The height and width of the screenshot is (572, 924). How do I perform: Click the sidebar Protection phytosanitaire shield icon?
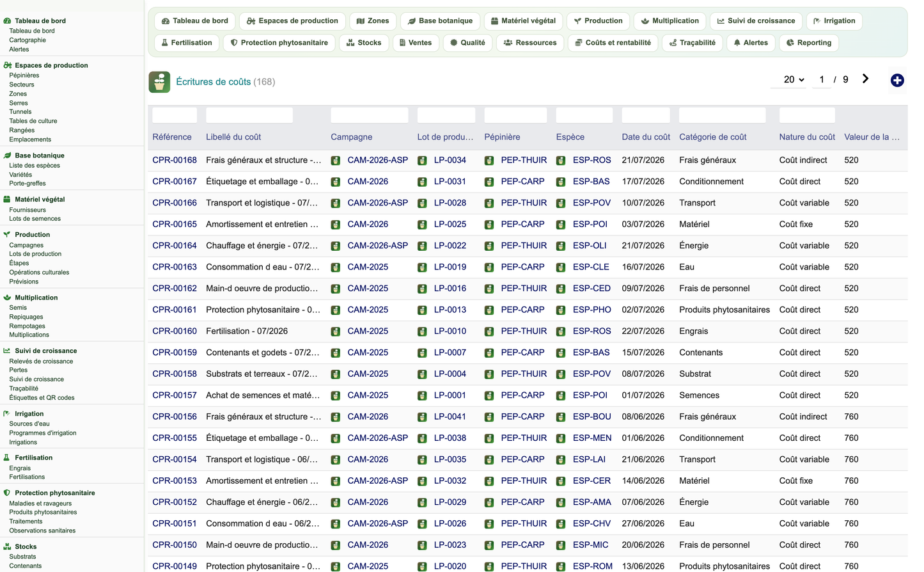pyautogui.click(x=7, y=493)
